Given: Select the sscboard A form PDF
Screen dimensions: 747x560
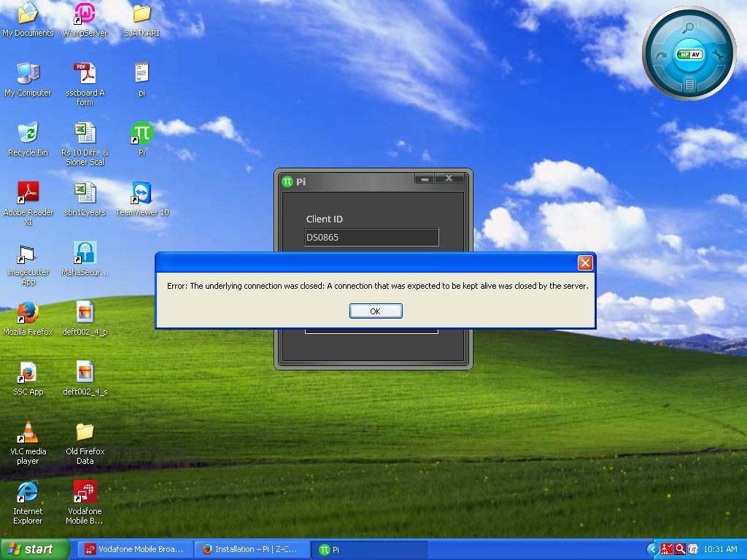Looking at the screenshot, I should [x=85, y=85].
